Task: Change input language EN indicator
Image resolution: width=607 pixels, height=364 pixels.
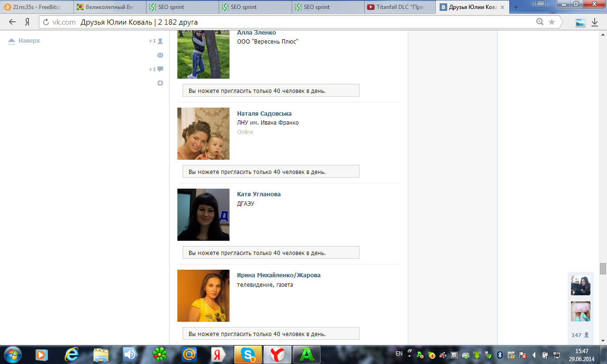Action: coord(399,354)
